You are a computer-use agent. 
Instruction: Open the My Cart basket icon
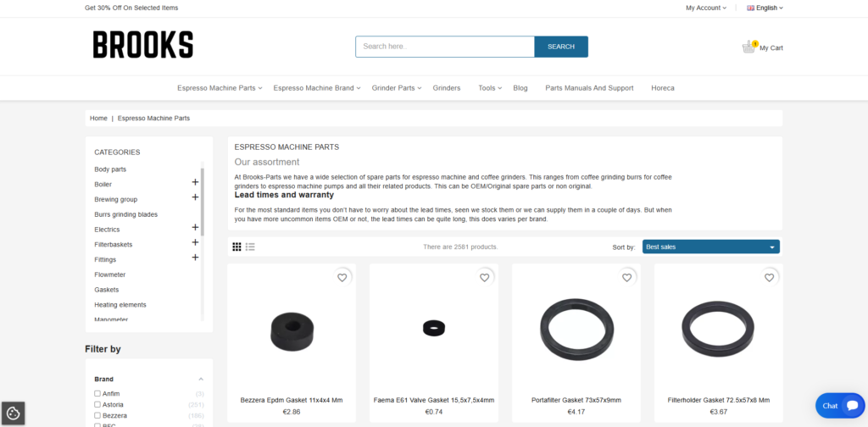pyautogui.click(x=748, y=47)
